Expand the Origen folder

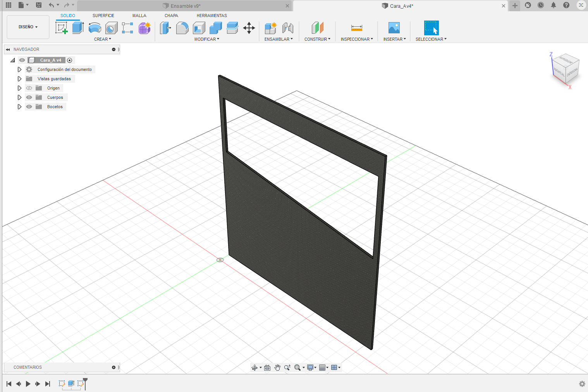(x=19, y=88)
